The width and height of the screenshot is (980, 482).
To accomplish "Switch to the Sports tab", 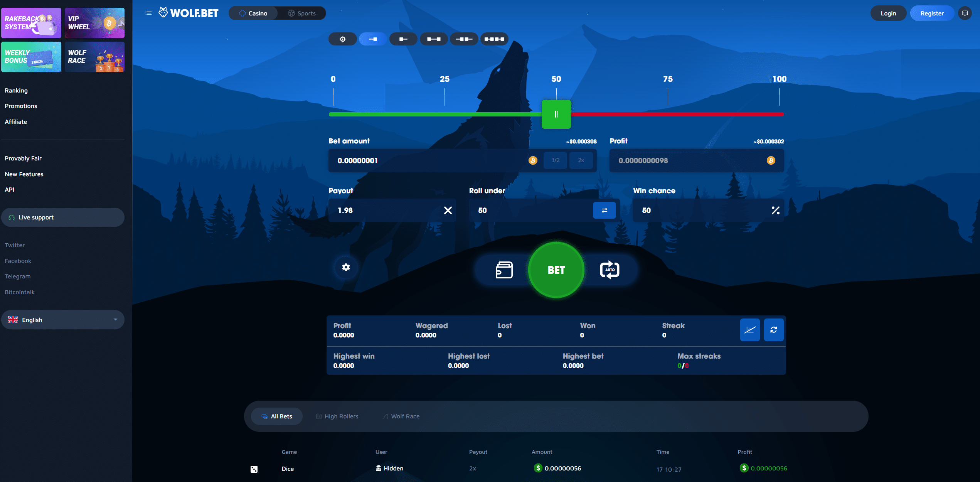I will (302, 13).
